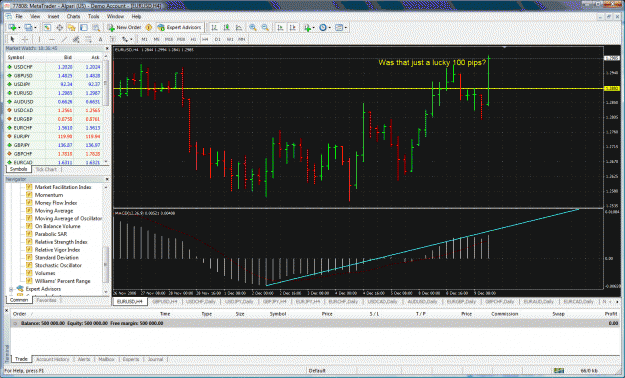This screenshot has width=625, height=378.
Task: Expand the arrows tool dropdown
Action: (131, 39)
